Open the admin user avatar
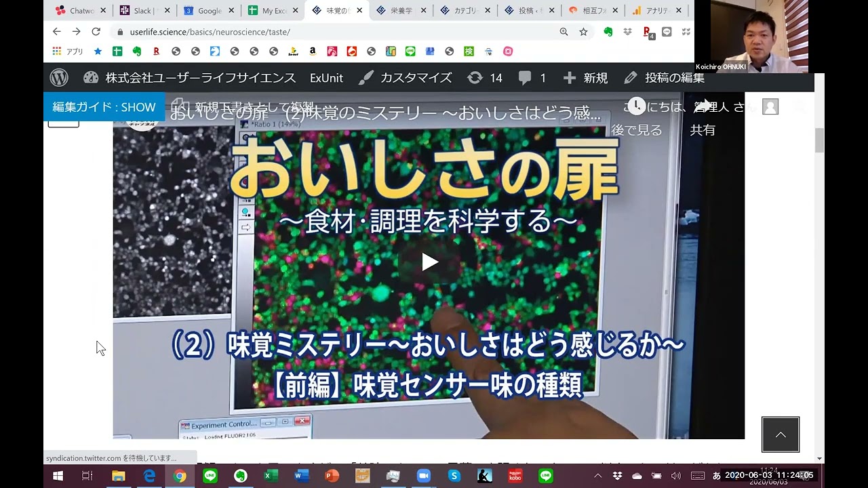The height and width of the screenshot is (488, 868). [770, 106]
